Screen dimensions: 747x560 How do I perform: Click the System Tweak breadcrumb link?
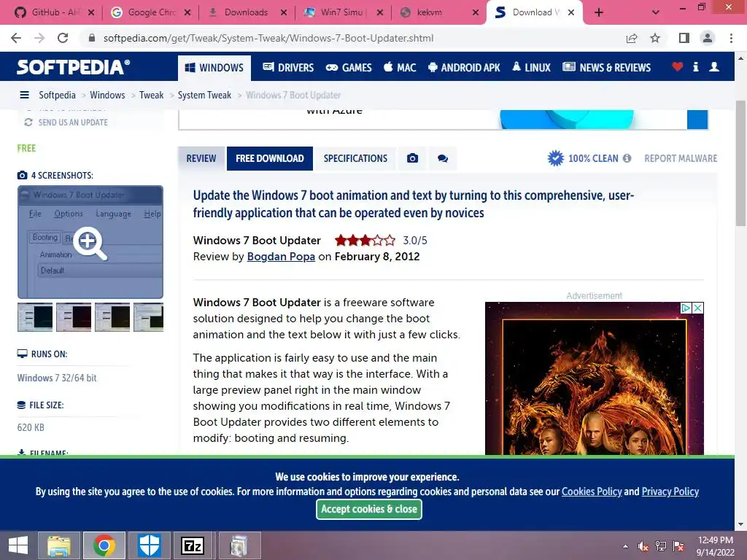click(x=204, y=95)
